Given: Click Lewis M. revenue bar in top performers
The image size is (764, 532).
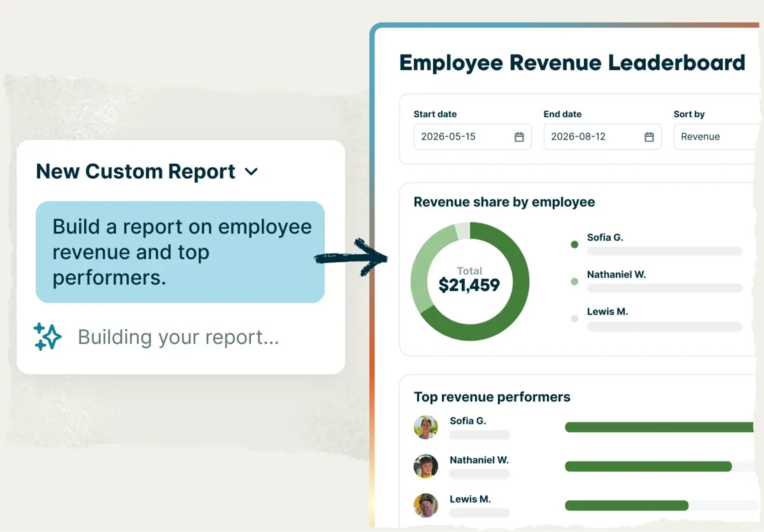Looking at the screenshot, I should (627, 505).
